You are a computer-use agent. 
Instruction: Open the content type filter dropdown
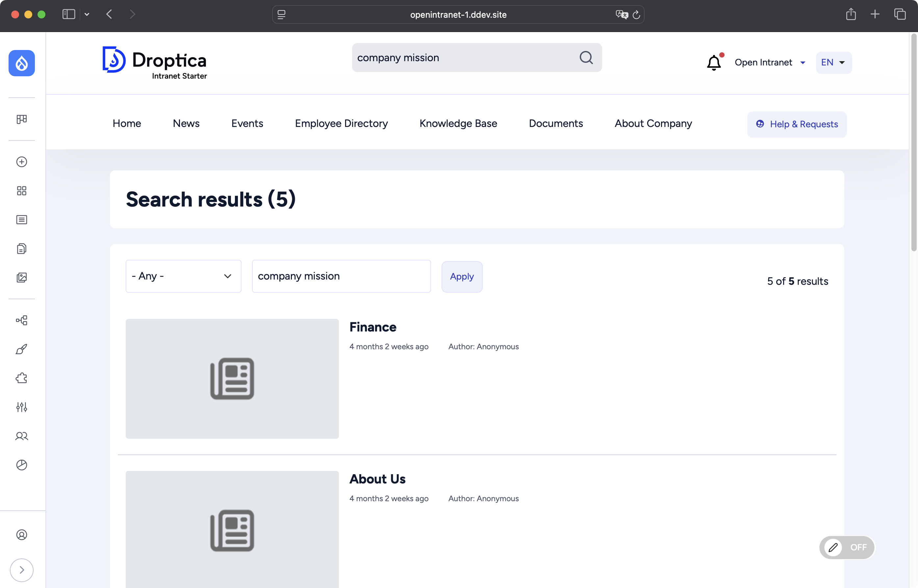(183, 276)
